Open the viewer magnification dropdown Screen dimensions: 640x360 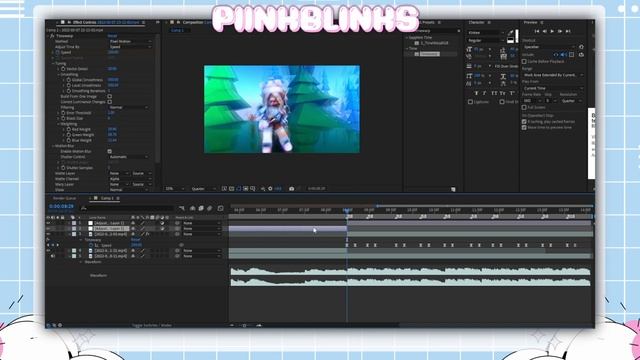coord(174,189)
